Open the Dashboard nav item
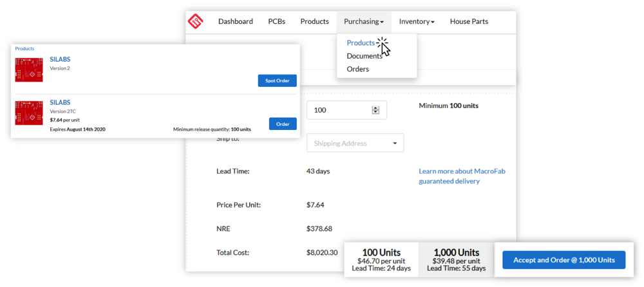Screen dimensions: 644x287 click(x=235, y=21)
